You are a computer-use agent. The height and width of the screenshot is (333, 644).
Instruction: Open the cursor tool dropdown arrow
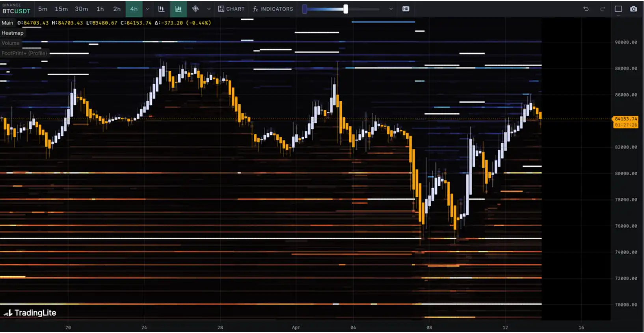point(209,9)
